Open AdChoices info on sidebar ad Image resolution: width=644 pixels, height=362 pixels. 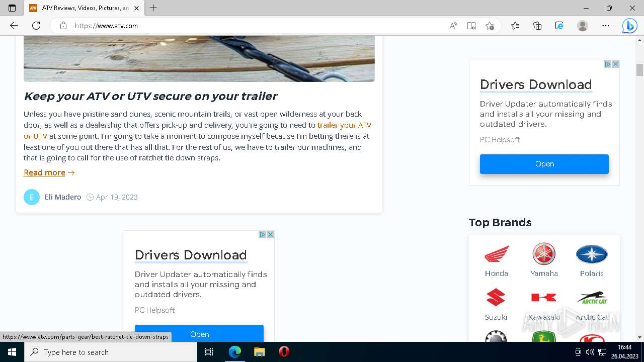point(608,64)
